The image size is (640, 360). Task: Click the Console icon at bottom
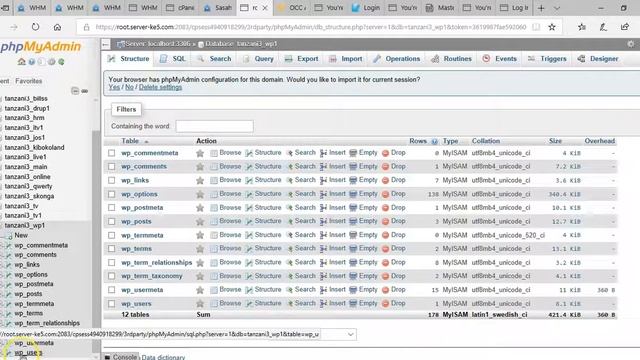[107, 357]
